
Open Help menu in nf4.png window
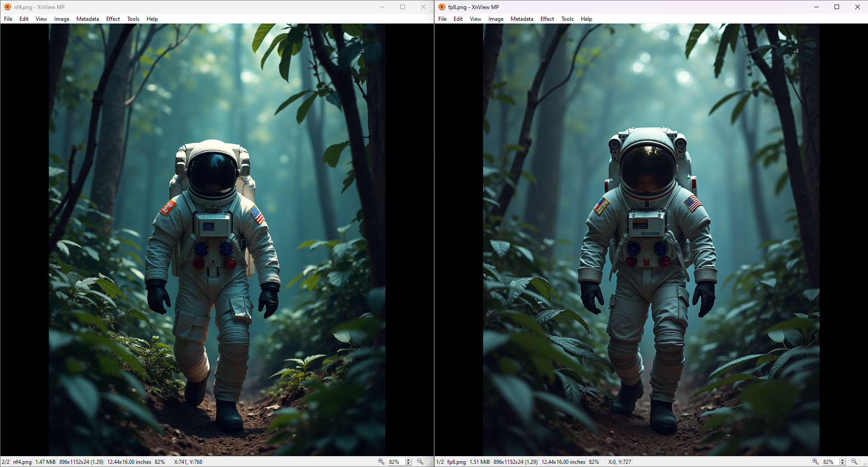tap(152, 19)
